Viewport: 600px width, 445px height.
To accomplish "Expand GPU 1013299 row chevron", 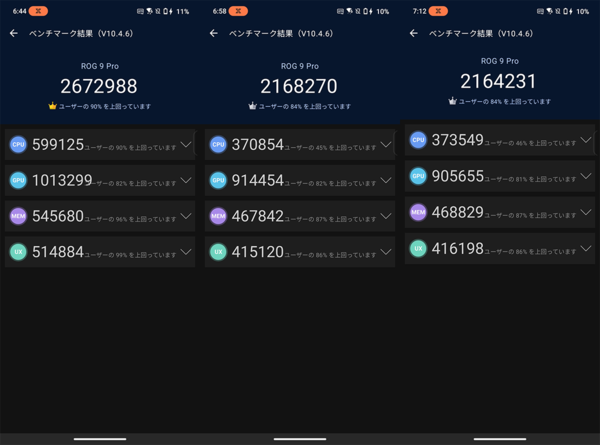I will (186, 180).
